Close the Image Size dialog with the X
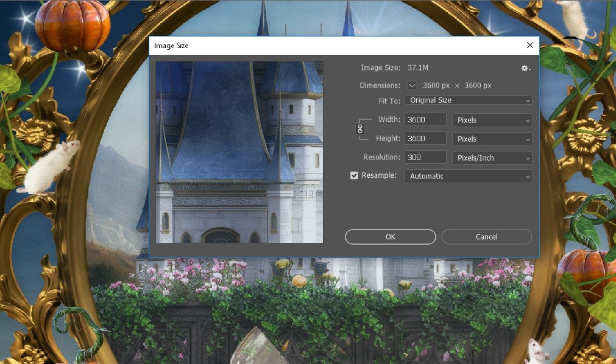 coord(529,45)
